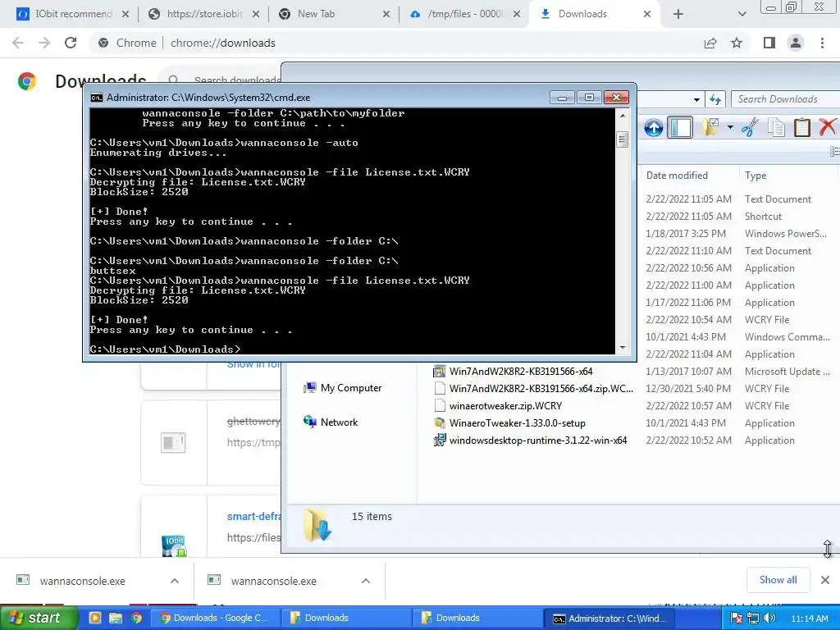The width and height of the screenshot is (840, 630).
Task: Select My Computer in the navigation pane
Action: (x=342, y=388)
